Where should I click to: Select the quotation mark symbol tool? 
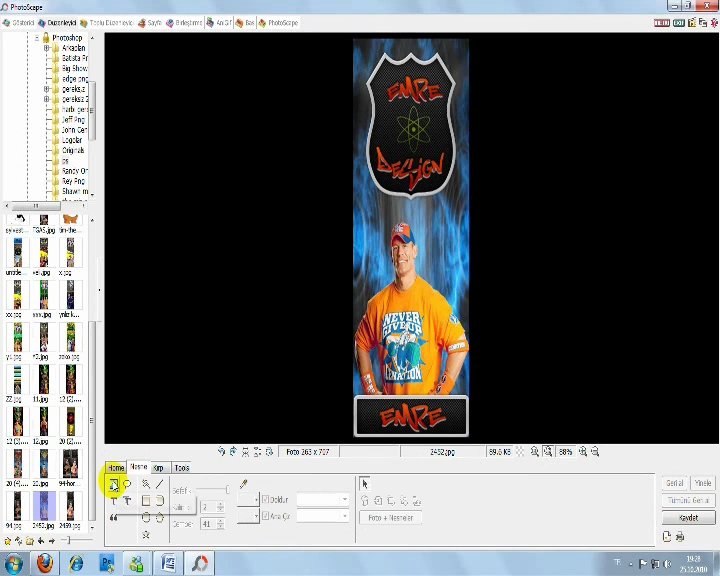(113, 518)
